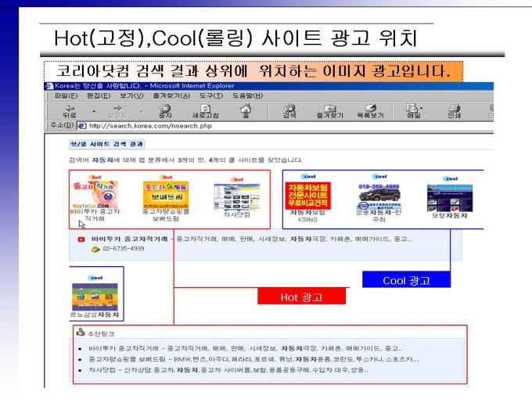Follow the 바이투카 중고차직거래 result link

[x=129, y=239]
